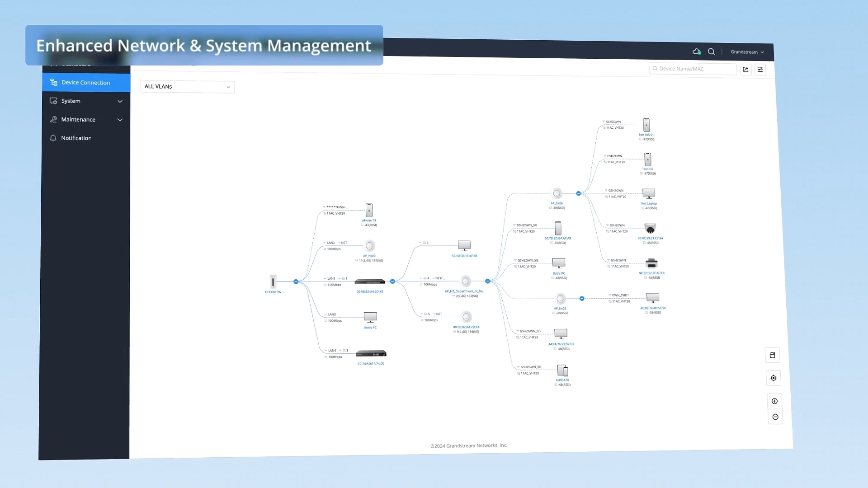This screenshot has height=488, width=868.
Task: Select the printer icon 9C:5D:12:2F:AF:C0
Action: point(651,263)
